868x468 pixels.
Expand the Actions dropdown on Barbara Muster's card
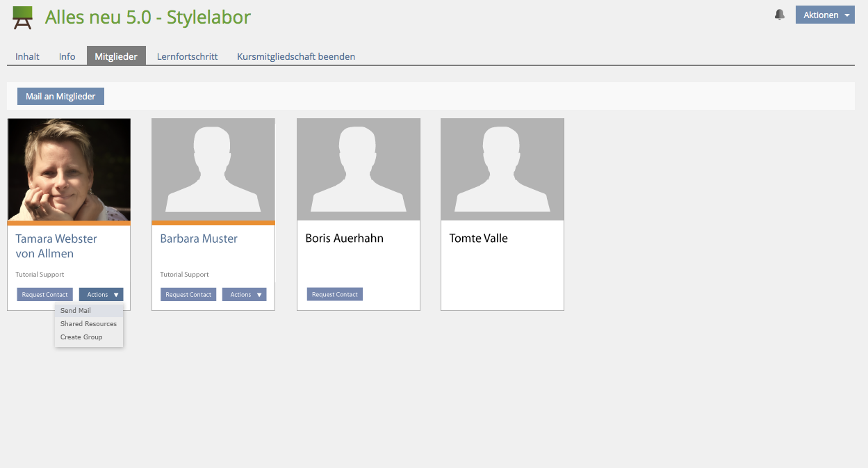pyautogui.click(x=245, y=295)
